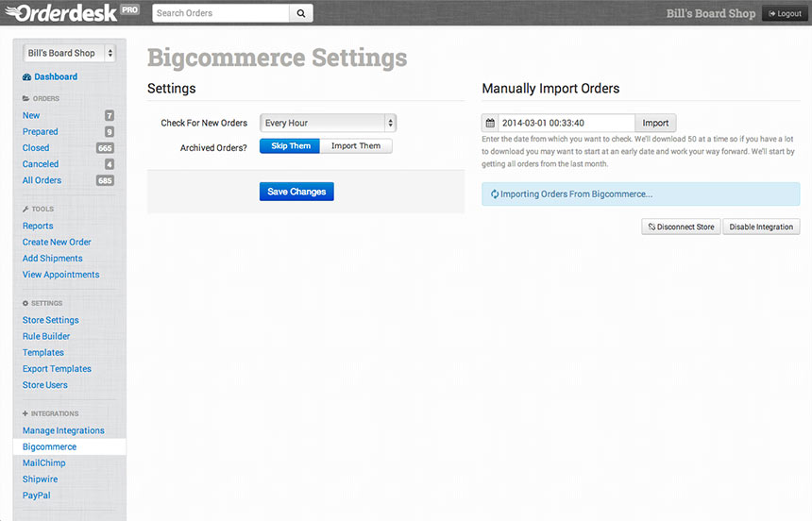Click the Dashboard gauge icon
This screenshot has width=812, height=521.
(27, 77)
